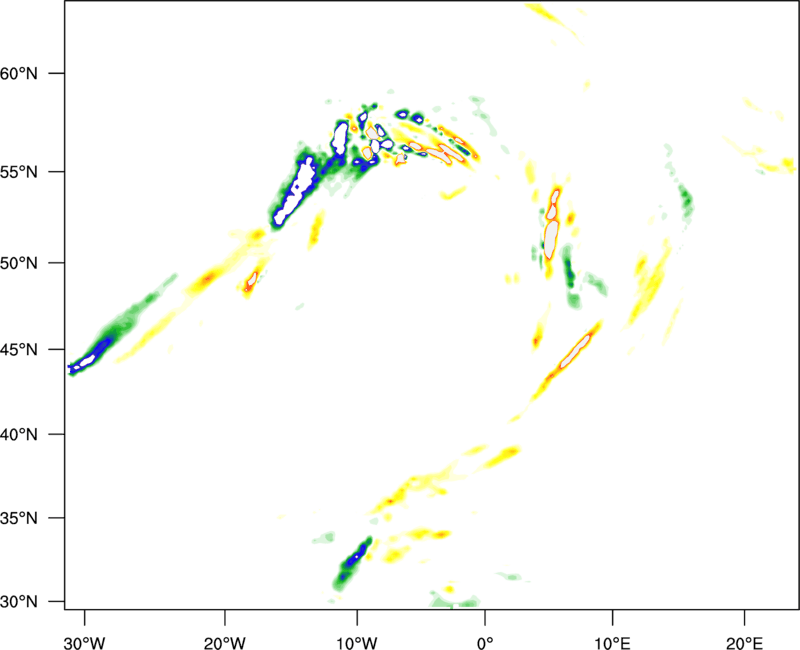Click the red-orange streak near 49°N 18°W
800x650 pixels.
[x=251, y=278]
